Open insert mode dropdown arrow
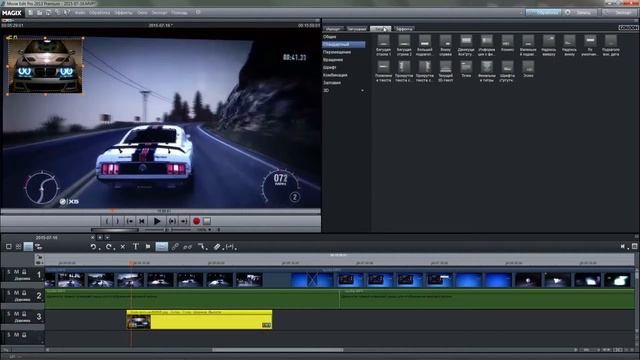The width and height of the screenshot is (640, 360). pos(236,248)
